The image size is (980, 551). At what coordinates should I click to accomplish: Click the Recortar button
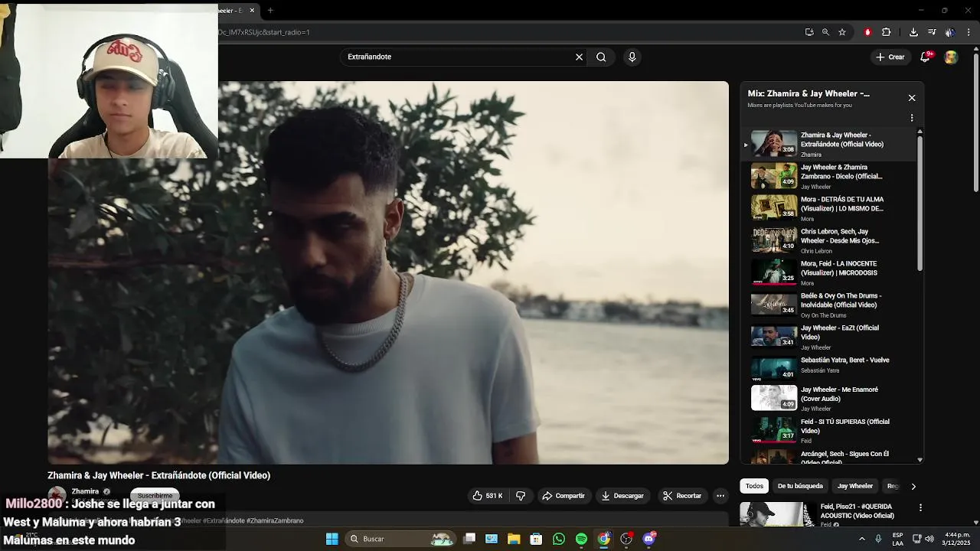coord(682,496)
